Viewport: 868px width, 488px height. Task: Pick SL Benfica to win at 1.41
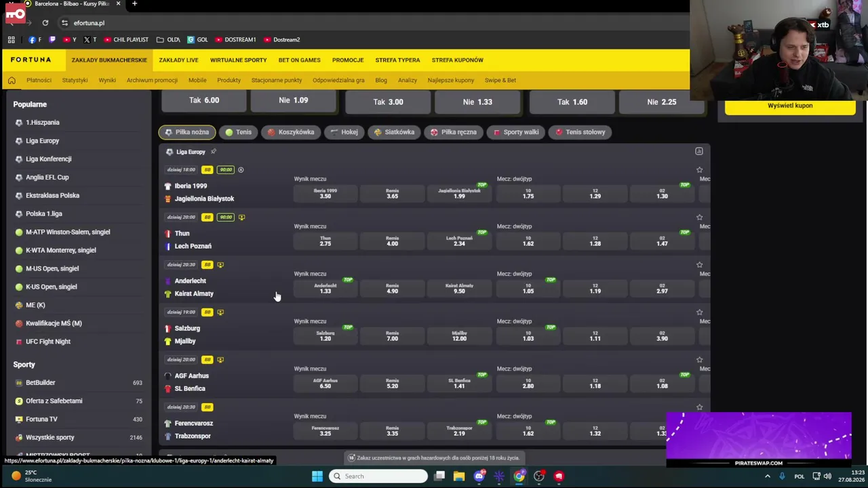coord(459,383)
